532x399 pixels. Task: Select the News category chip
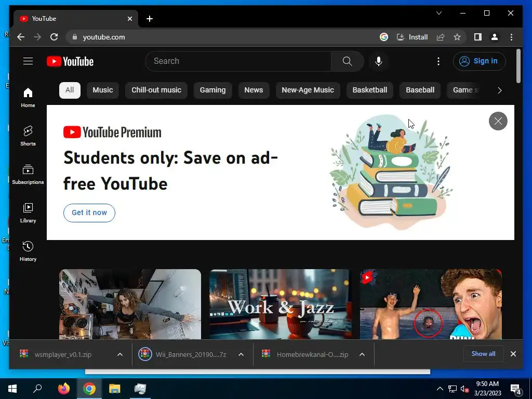click(254, 90)
